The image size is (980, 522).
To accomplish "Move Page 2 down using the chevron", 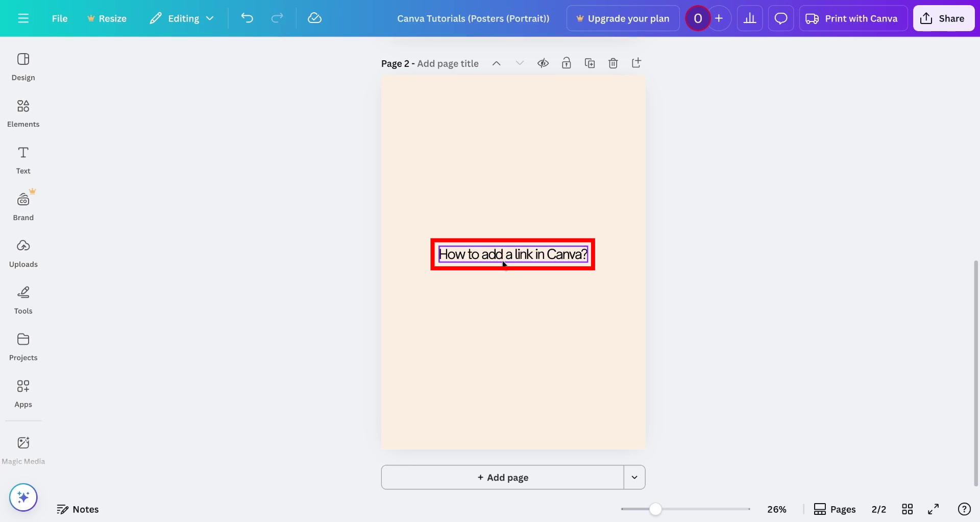I will (520, 63).
